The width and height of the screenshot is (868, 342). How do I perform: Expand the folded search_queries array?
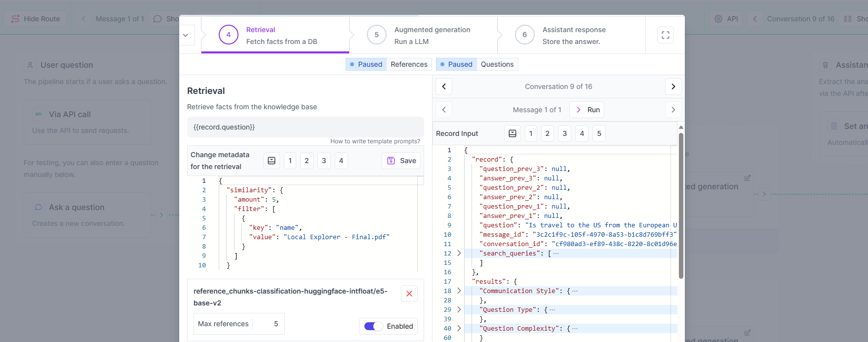(x=459, y=253)
